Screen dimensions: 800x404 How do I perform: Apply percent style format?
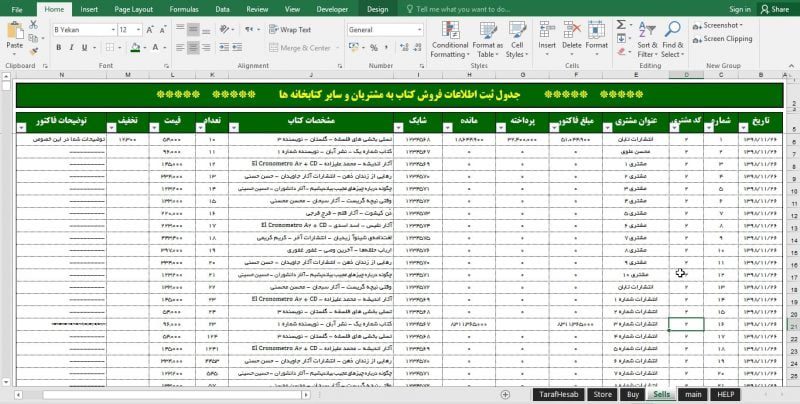point(374,47)
